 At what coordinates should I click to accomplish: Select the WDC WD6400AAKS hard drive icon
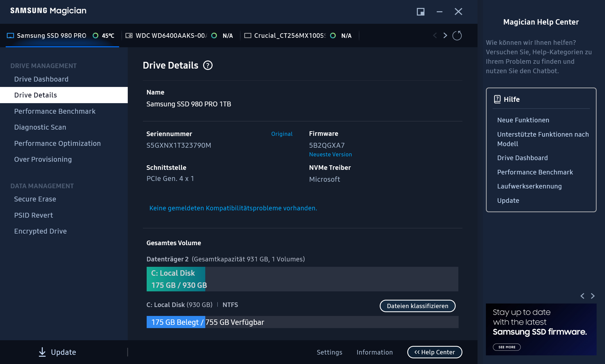coord(129,36)
